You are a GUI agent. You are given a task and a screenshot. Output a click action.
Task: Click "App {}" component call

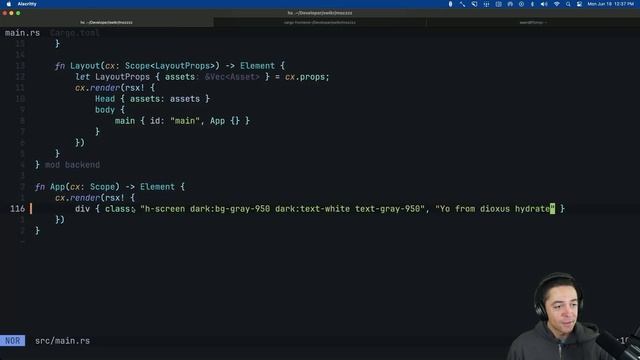click(x=225, y=121)
